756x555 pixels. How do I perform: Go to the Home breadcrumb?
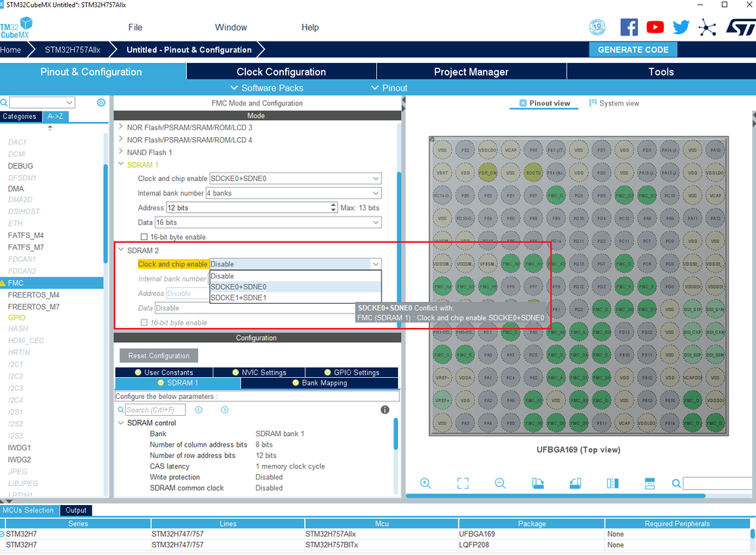pos(11,50)
